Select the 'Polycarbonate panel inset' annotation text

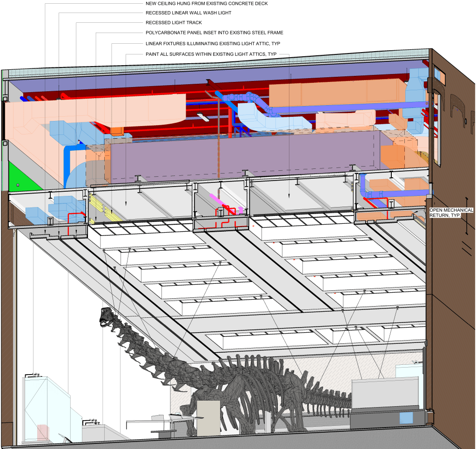pyautogui.click(x=214, y=33)
